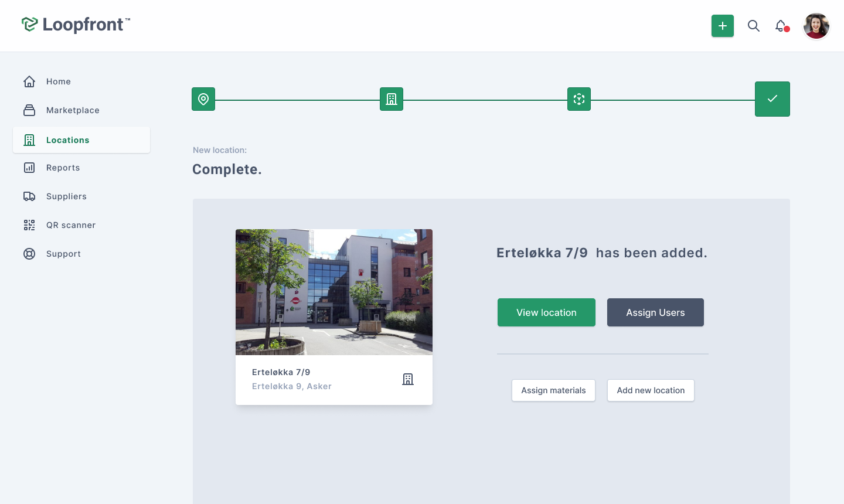844x504 pixels.
Task: Click the 'New location:' label
Action: tap(220, 150)
